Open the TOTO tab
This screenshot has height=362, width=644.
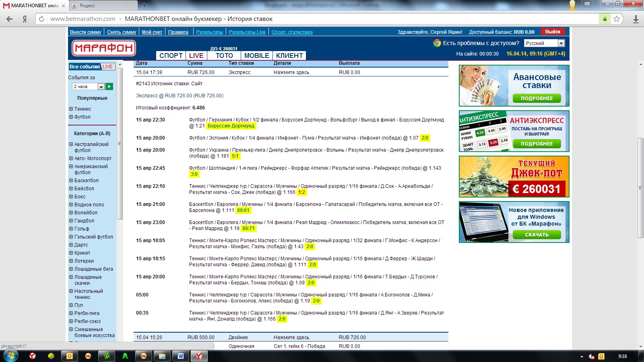tap(224, 56)
